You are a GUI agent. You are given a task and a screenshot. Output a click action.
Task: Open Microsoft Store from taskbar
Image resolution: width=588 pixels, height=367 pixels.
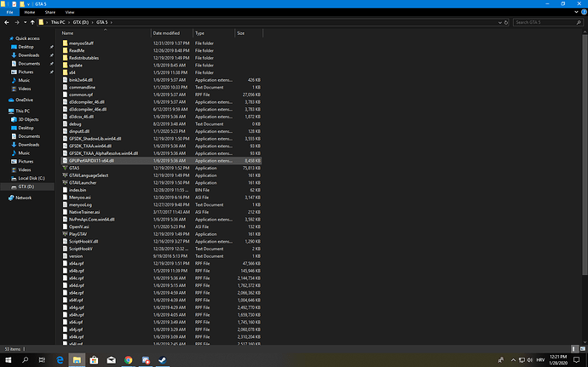point(94,360)
